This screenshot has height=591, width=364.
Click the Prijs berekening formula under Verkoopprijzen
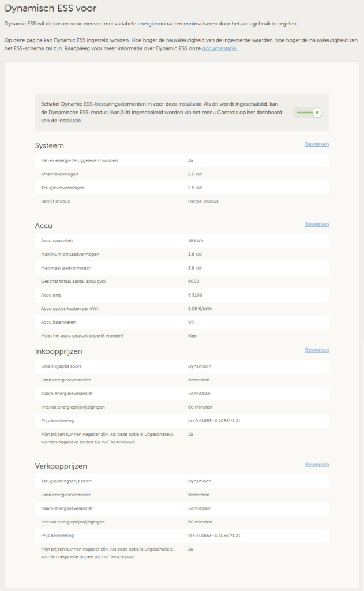pos(213,536)
